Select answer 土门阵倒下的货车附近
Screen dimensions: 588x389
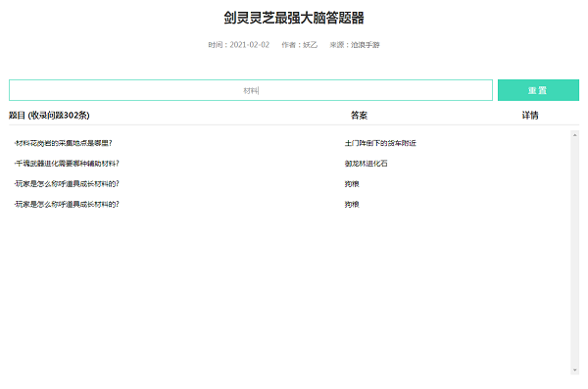click(x=380, y=143)
